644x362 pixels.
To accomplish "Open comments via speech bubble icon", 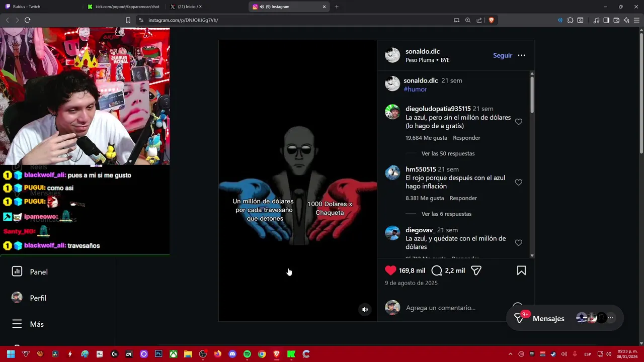I will tap(437, 270).
